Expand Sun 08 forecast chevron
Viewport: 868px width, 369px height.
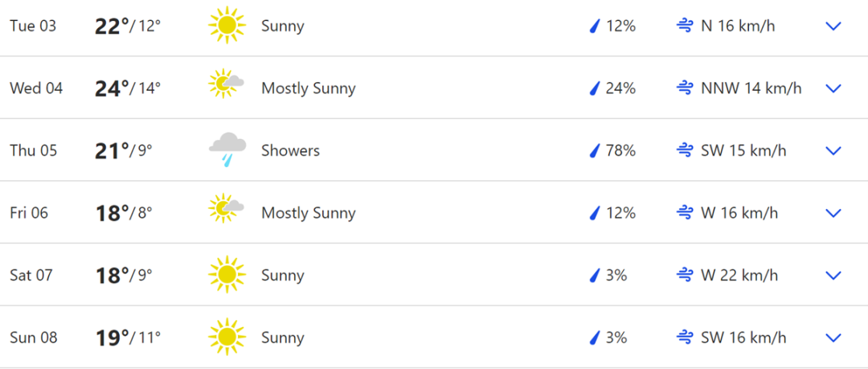coord(833,338)
